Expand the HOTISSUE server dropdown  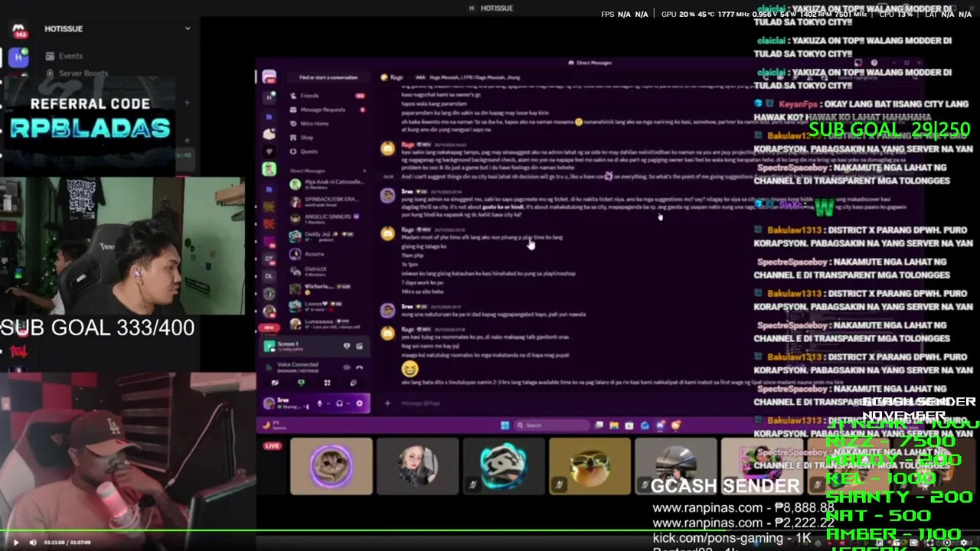[187, 29]
